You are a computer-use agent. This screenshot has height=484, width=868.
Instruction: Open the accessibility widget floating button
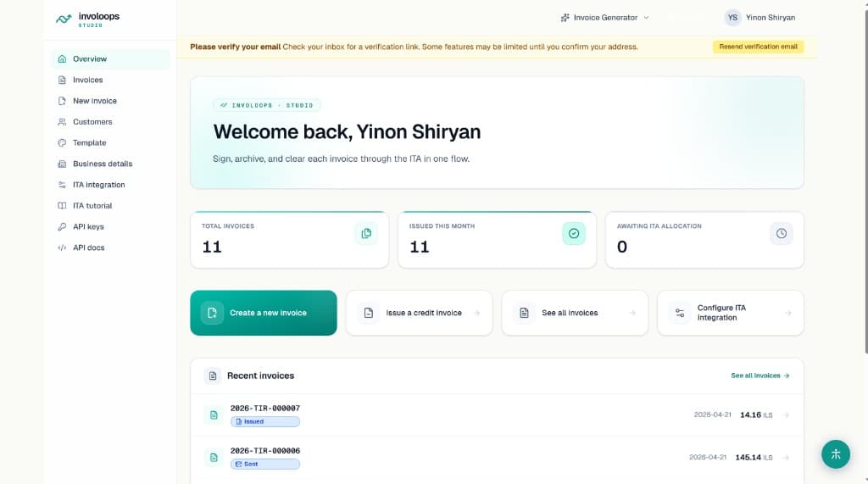[835, 454]
